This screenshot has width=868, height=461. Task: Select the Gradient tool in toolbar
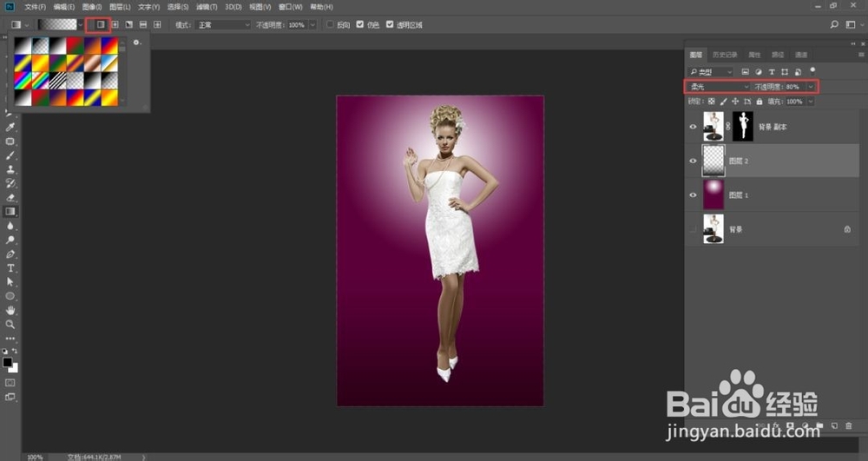10,212
